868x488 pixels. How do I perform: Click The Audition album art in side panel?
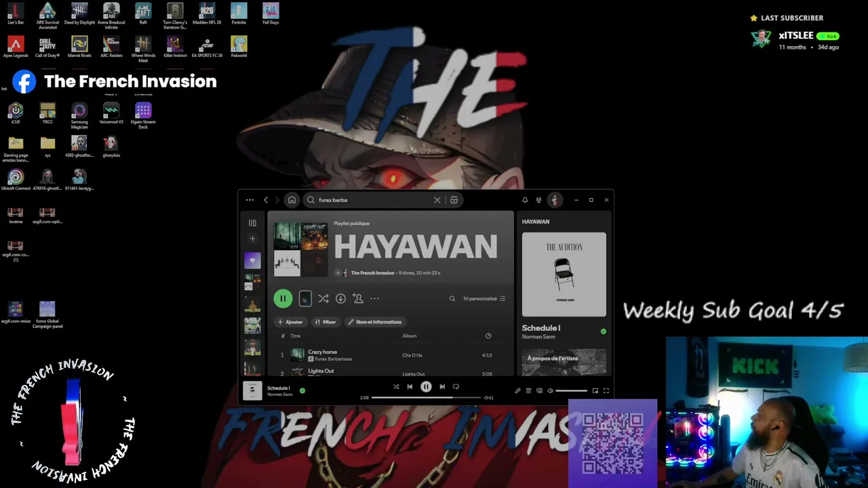coord(564,274)
